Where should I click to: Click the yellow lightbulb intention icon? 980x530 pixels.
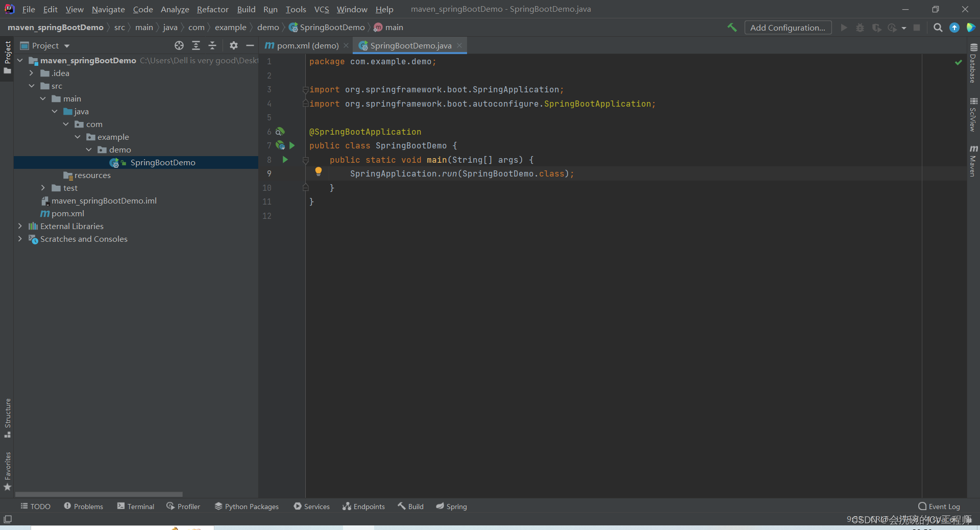click(x=318, y=171)
